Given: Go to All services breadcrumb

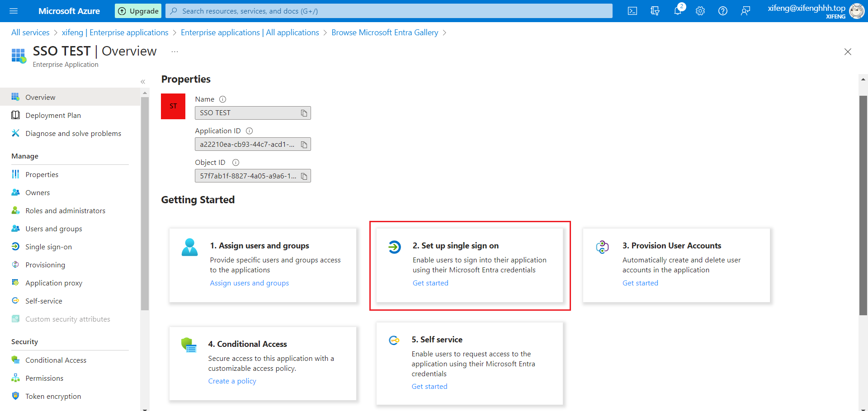Looking at the screenshot, I should tap(30, 33).
